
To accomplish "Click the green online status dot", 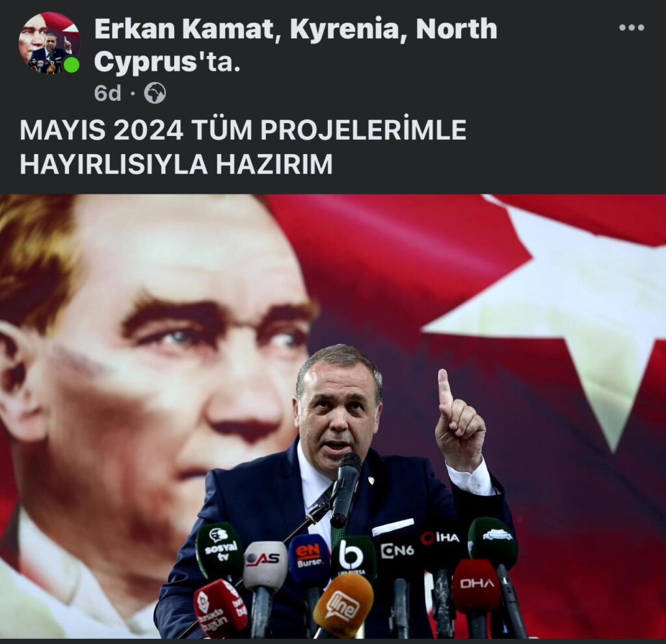I will 72,64.
